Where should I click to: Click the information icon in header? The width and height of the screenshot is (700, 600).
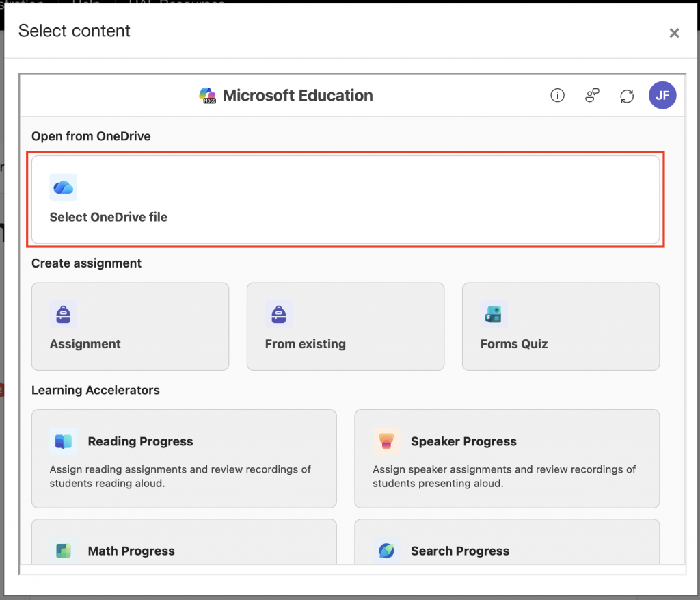(558, 96)
